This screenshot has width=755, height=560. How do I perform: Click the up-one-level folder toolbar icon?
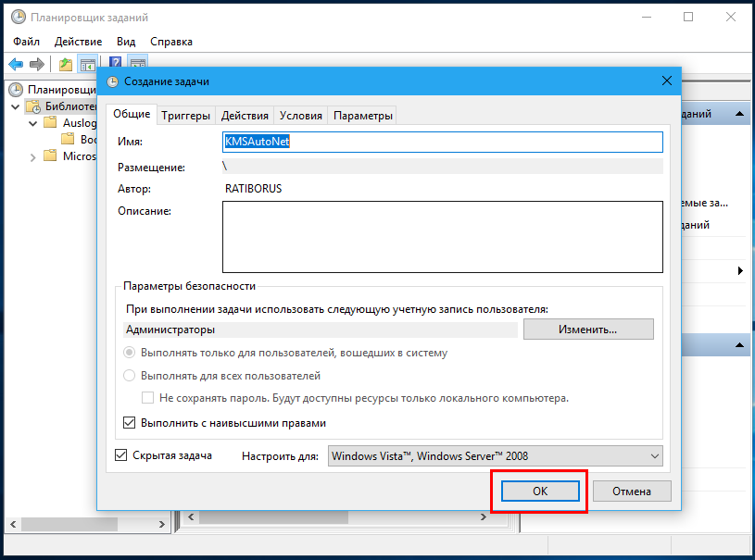pos(66,65)
